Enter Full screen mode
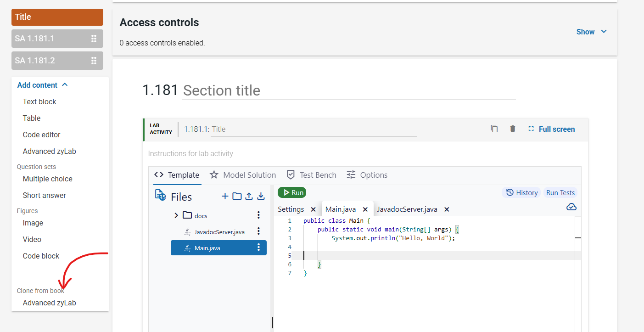Screen dimensions: 644x332 552,129
